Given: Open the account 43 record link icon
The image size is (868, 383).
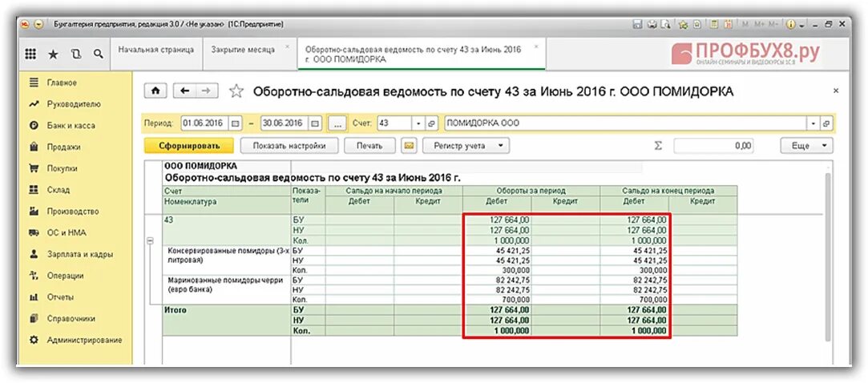Looking at the screenshot, I should point(432,123).
